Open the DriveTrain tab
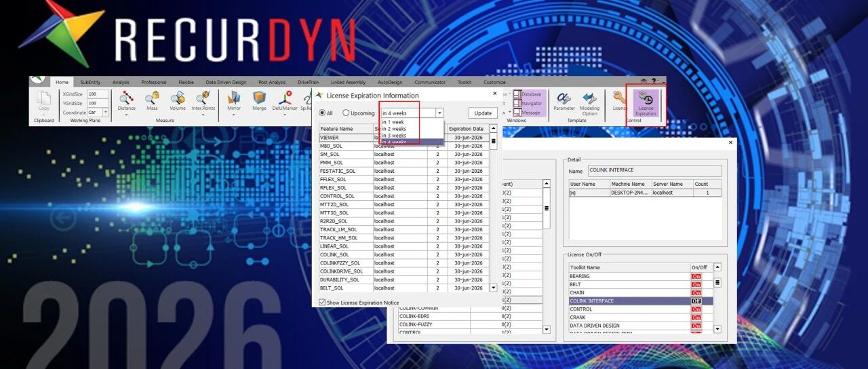 (x=308, y=82)
